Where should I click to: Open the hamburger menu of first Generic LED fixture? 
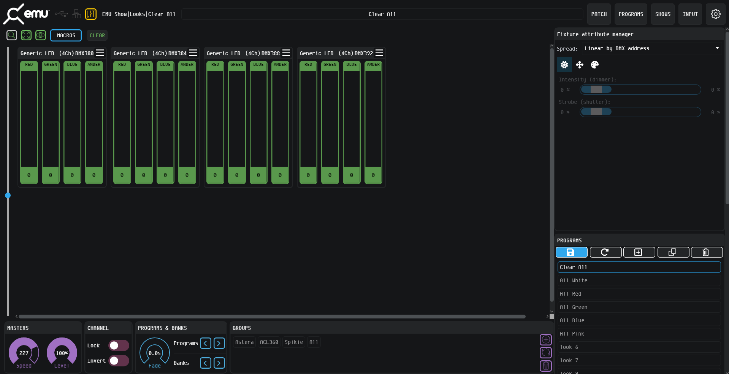coord(100,53)
